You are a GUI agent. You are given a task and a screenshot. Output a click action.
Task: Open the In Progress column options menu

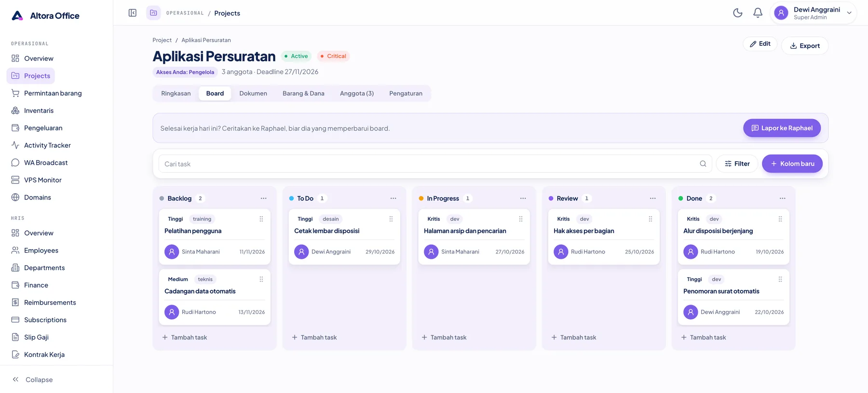click(523, 198)
